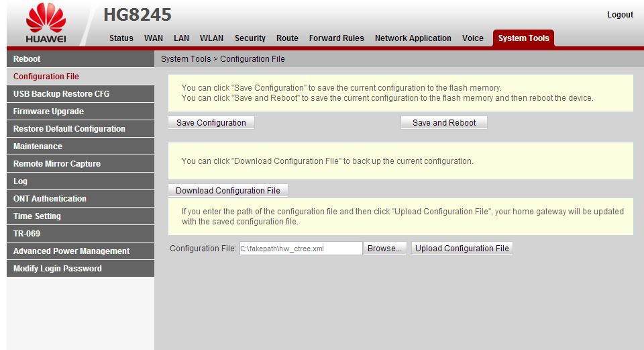Click the Download Configuration File help text
Viewport: 644px width, 350px height.
point(327,161)
